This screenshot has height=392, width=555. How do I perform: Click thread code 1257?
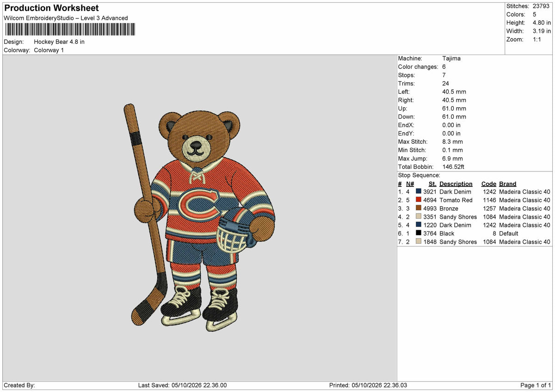(489, 208)
